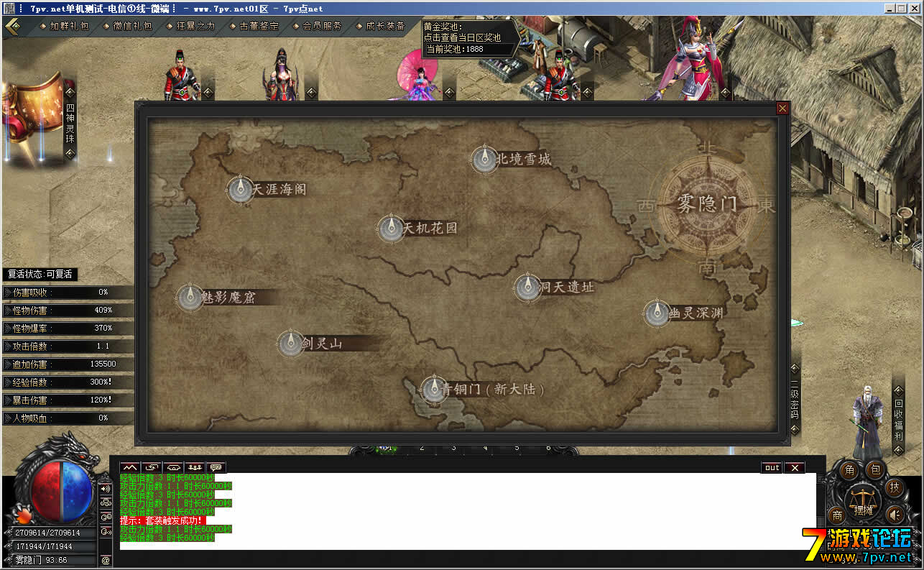Click the 雾隐门 93:66 location coordinates
Viewport: 924px width, 570px height.
pos(41,560)
